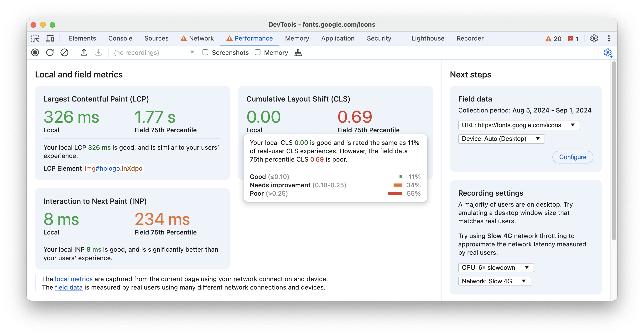The height and width of the screenshot is (336, 644).
Task: Switch to the Lighthouse tab
Action: tap(427, 38)
